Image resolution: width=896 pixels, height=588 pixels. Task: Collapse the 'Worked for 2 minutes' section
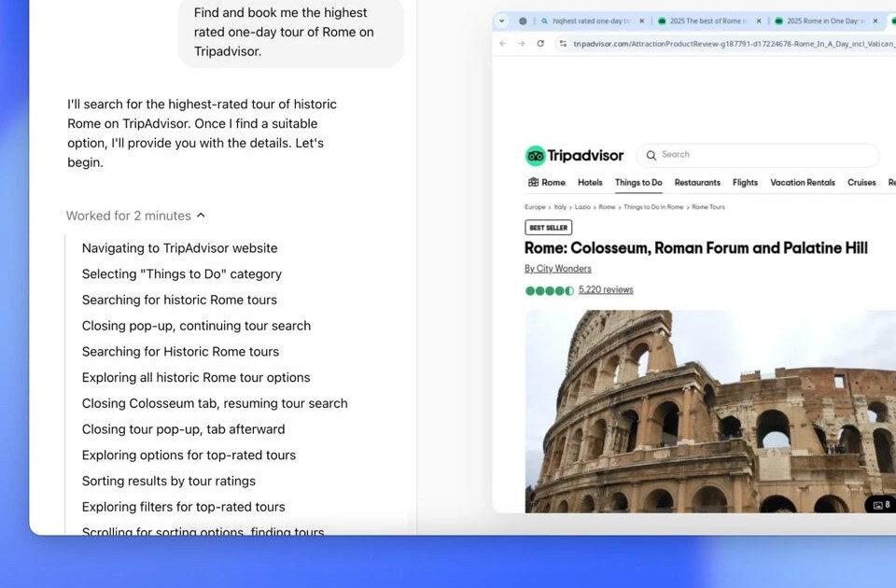(x=201, y=216)
